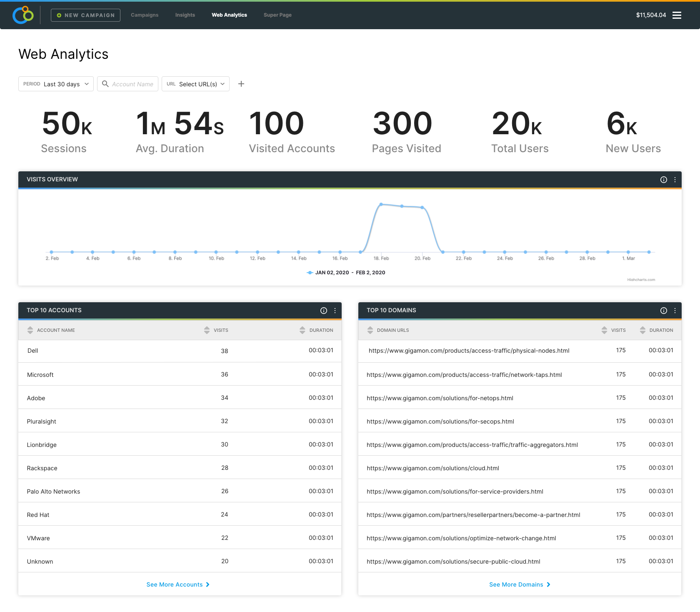Image resolution: width=700 pixels, height=612 pixels.
Task: Open Top 10 Accounts info icon
Action: point(324,311)
